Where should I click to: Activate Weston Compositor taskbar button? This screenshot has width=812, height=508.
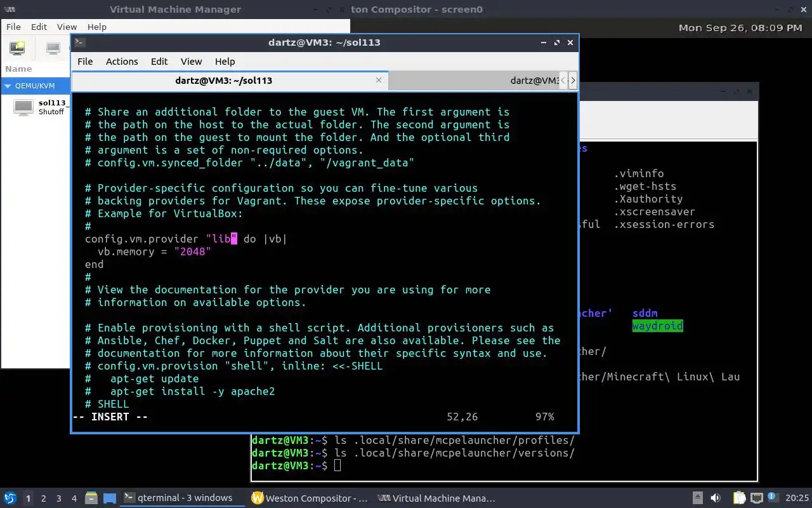coord(310,498)
